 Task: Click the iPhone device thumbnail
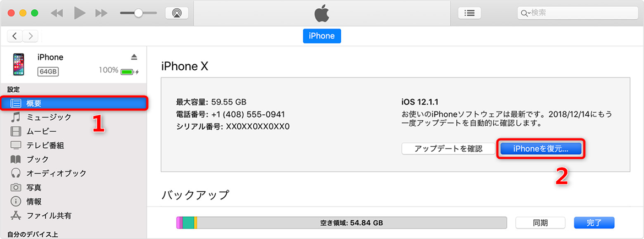click(19, 65)
